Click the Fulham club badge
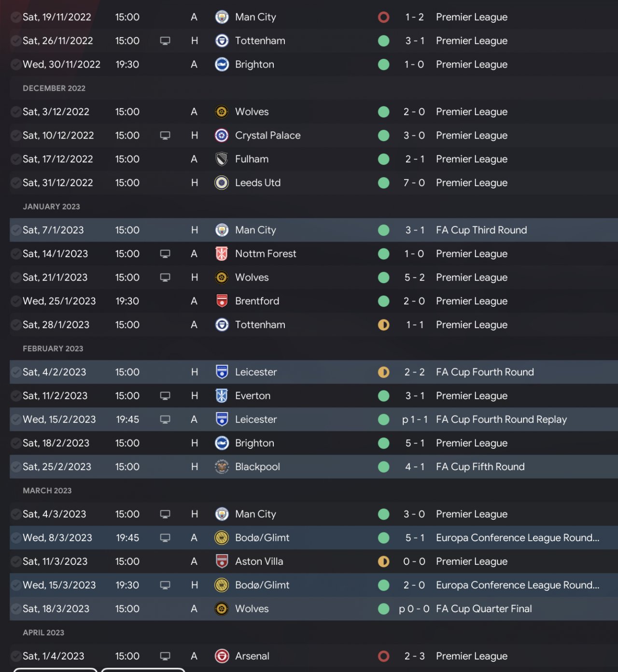 [x=222, y=159]
